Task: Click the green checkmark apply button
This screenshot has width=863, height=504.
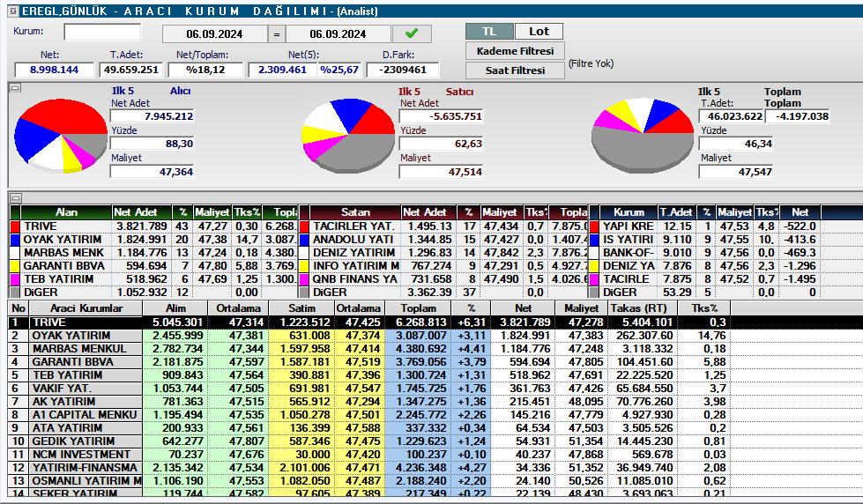Action: pyautogui.click(x=412, y=33)
